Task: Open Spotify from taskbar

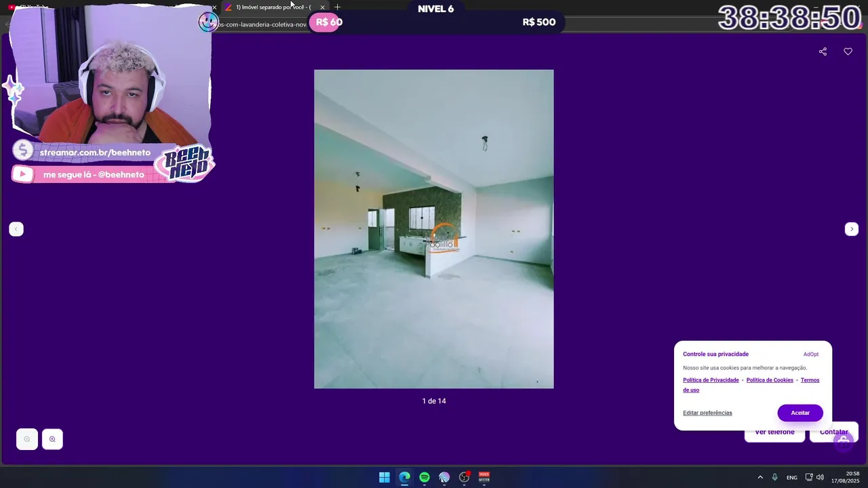Action: pyautogui.click(x=425, y=477)
